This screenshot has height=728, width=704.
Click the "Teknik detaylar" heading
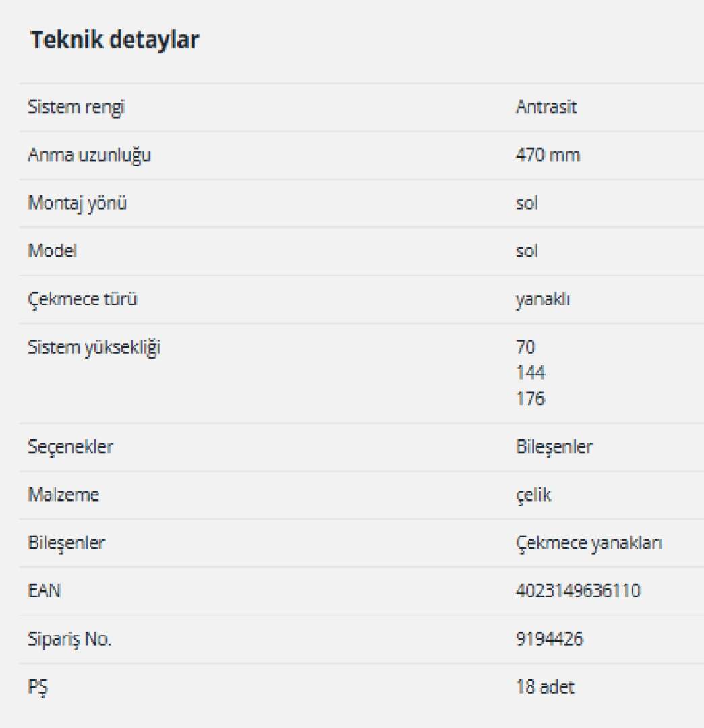[x=115, y=40]
